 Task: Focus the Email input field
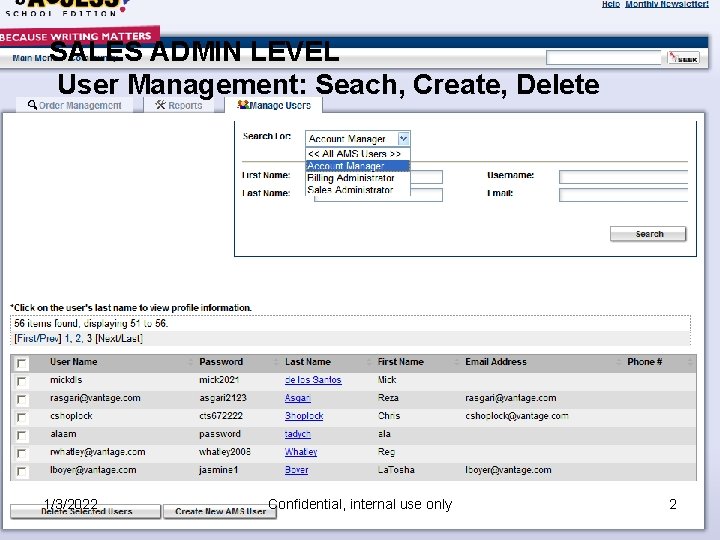pos(623,195)
